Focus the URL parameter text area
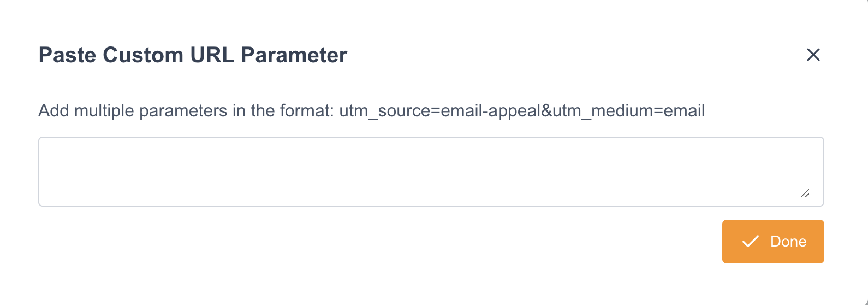 click(430, 172)
